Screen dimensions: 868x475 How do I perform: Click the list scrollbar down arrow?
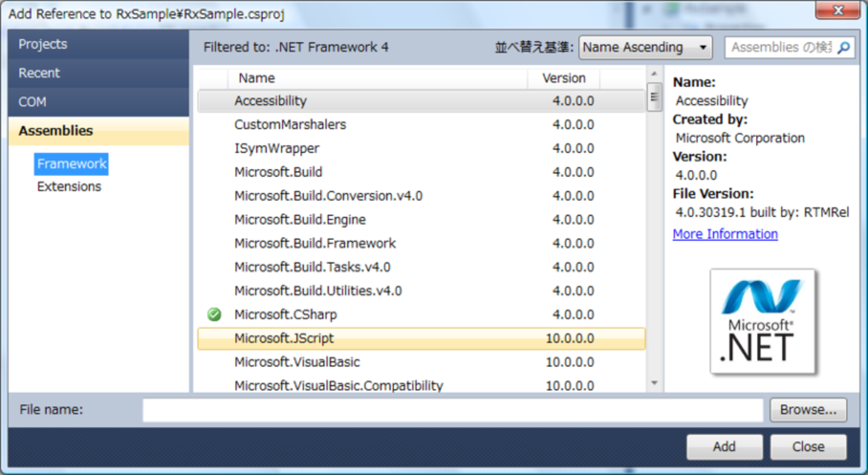[x=654, y=384]
